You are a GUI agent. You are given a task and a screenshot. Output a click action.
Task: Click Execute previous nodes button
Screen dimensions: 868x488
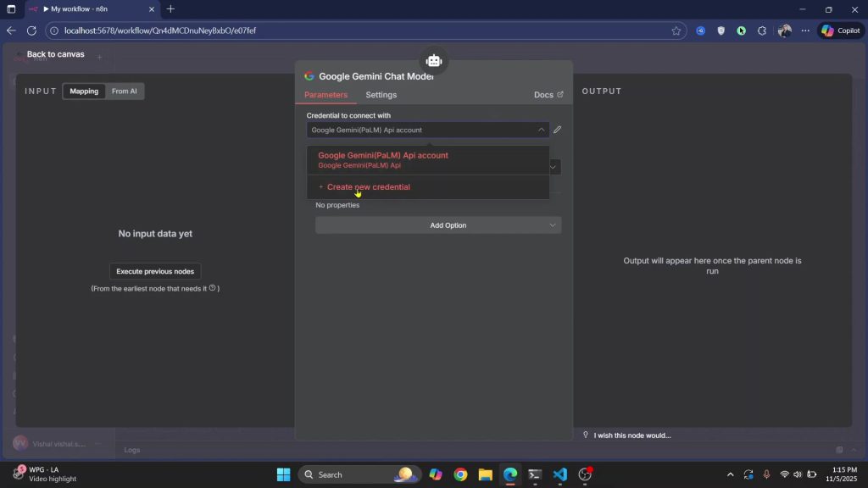click(155, 271)
